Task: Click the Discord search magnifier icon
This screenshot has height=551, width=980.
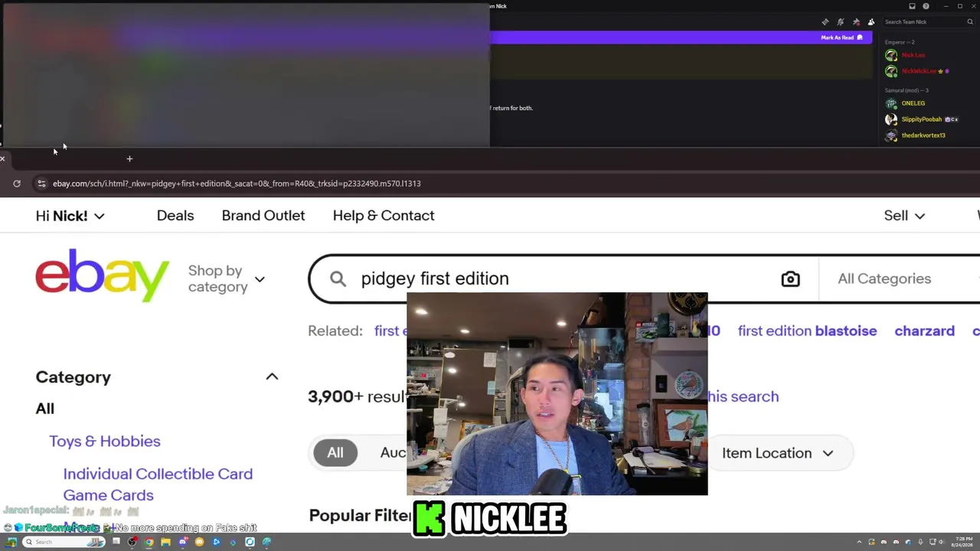Action: click(x=970, y=22)
